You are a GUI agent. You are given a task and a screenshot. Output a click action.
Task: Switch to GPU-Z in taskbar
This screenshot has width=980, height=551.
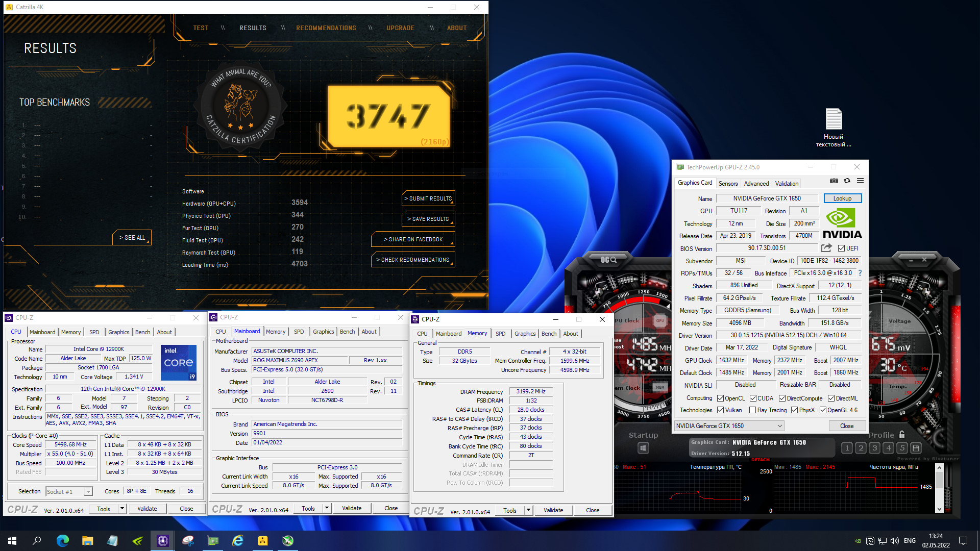[213, 541]
